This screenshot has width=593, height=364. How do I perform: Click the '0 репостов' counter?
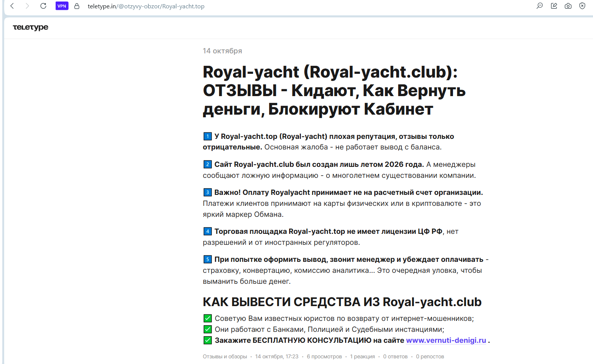point(430,356)
